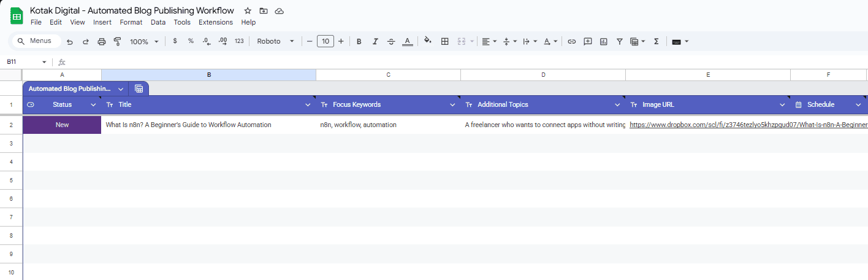Open the View menu

click(x=77, y=22)
